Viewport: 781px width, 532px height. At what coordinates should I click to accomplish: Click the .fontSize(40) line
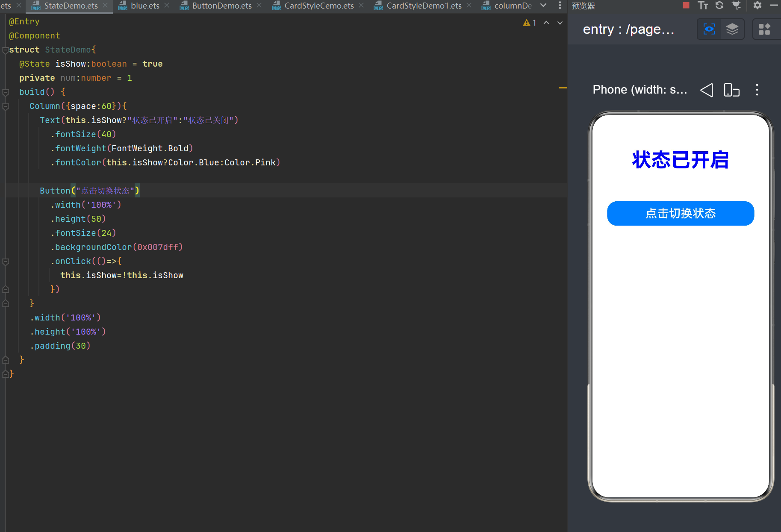pos(83,134)
